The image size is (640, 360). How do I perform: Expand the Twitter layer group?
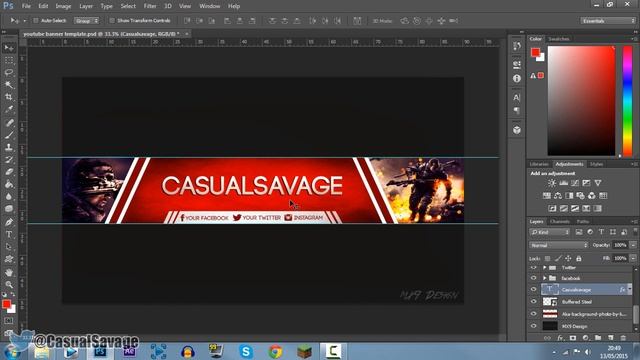(x=544, y=268)
